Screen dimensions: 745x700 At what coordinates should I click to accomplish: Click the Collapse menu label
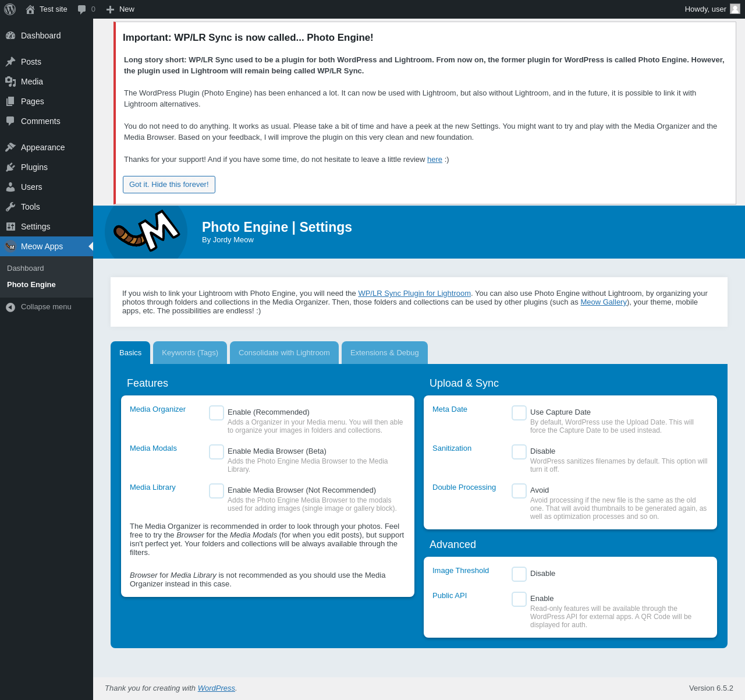(46, 307)
